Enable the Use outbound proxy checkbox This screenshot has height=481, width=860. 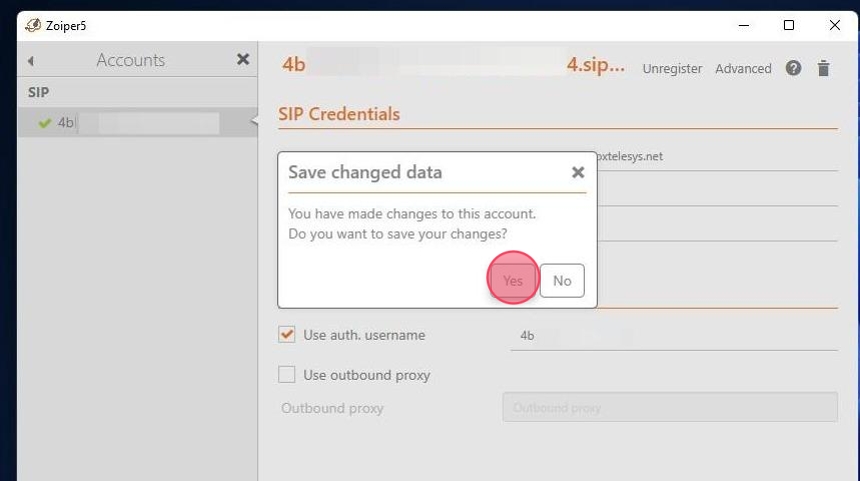[x=287, y=375]
